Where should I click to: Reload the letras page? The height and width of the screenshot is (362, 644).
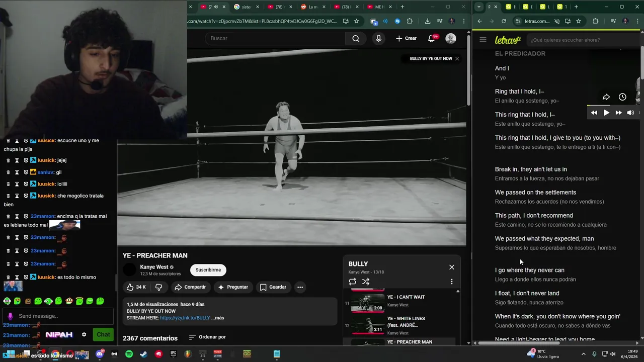point(504,21)
